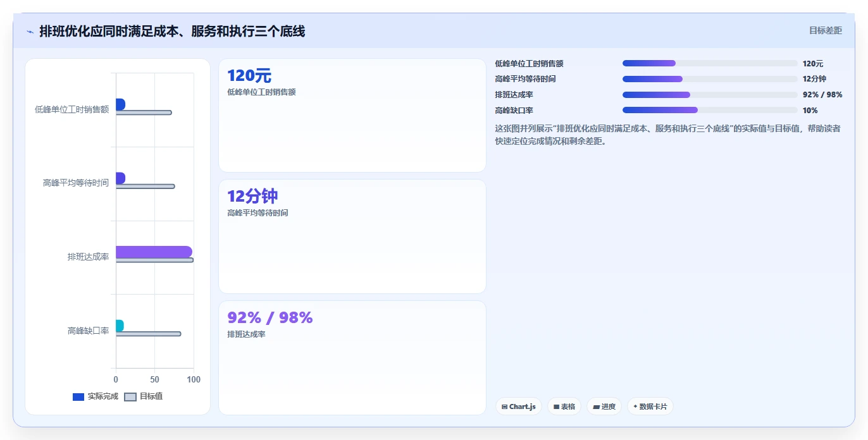This screenshot has height=440, width=868.
Task: Click the chart axis label 高峰缺口率
Action: [x=89, y=331]
